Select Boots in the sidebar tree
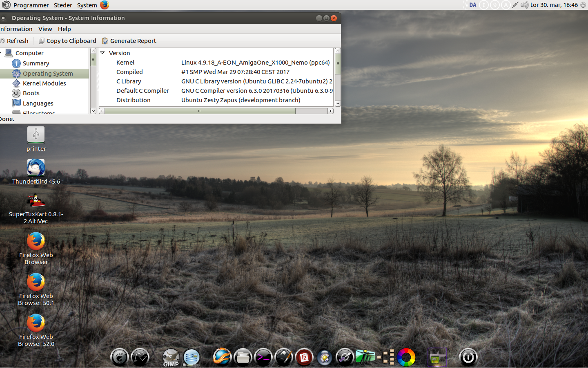588x368 pixels. tap(31, 93)
